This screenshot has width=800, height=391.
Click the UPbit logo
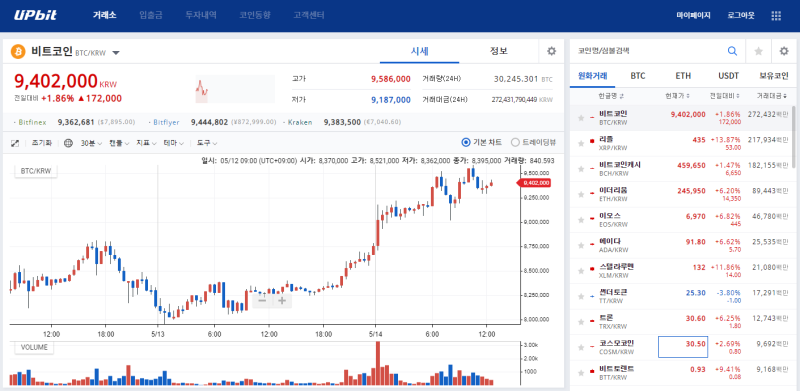[x=35, y=15]
